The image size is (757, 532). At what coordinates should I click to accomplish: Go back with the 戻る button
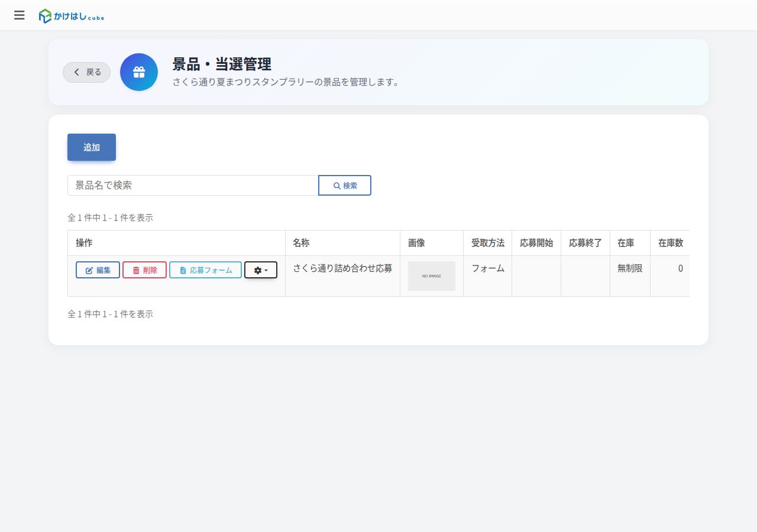click(87, 72)
